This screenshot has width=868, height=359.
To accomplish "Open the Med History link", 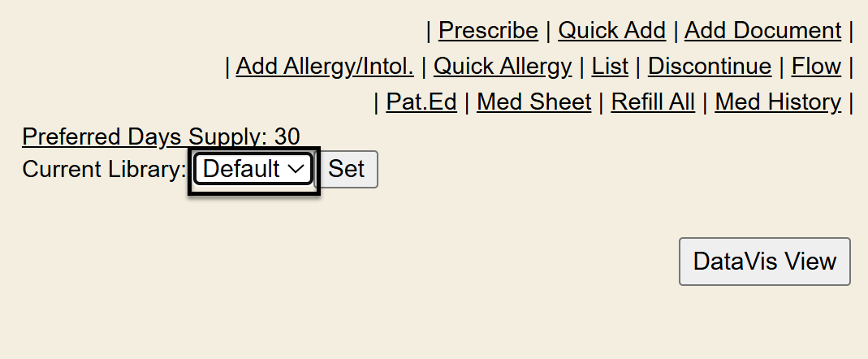I will coord(777,102).
